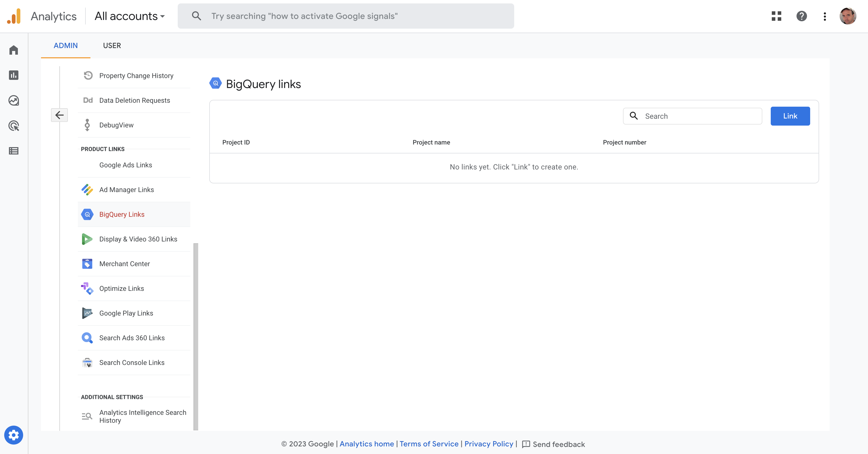Click the Dd Data Deletion icon
Image resolution: width=868 pixels, height=454 pixels.
point(88,100)
